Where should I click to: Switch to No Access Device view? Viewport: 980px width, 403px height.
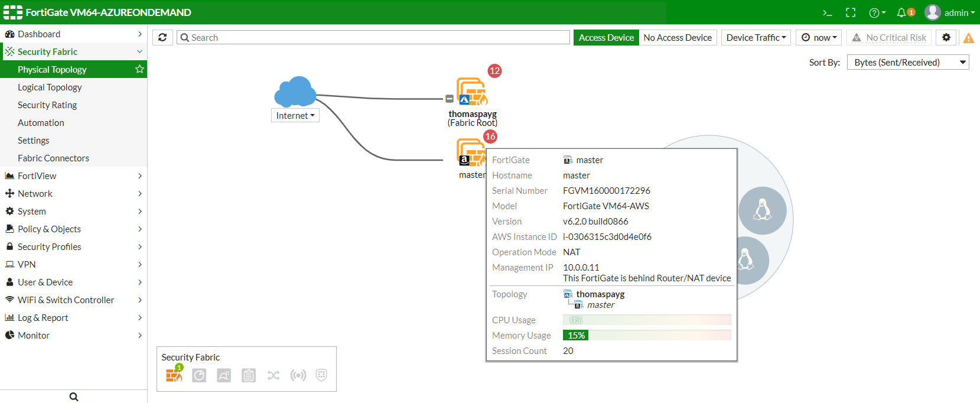click(678, 37)
